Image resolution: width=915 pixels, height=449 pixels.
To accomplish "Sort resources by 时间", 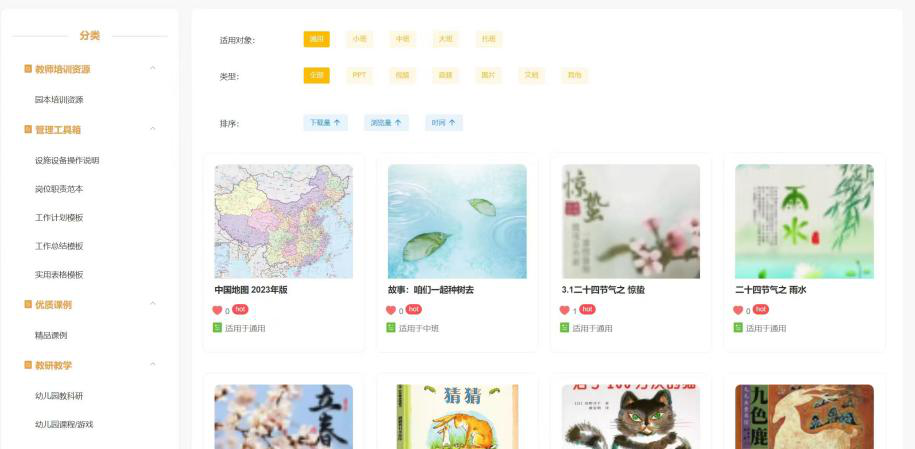I will [444, 123].
